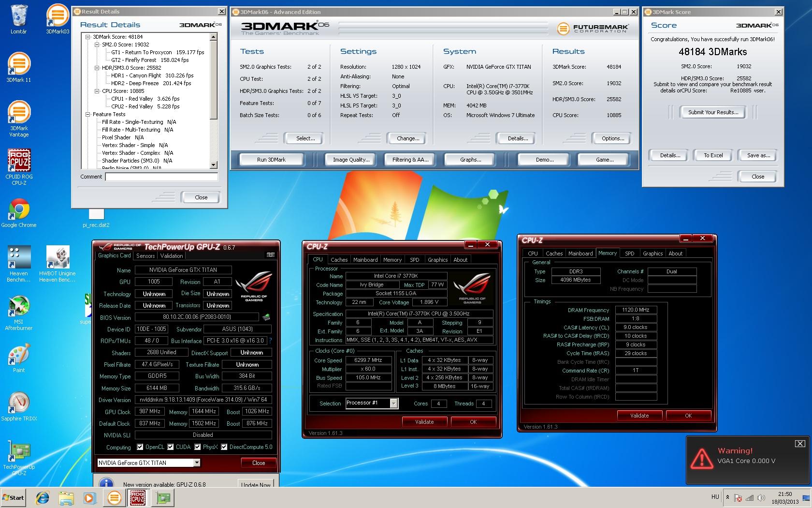Open the MSI Afterburner desktop icon
The image size is (812, 508).
point(19,313)
